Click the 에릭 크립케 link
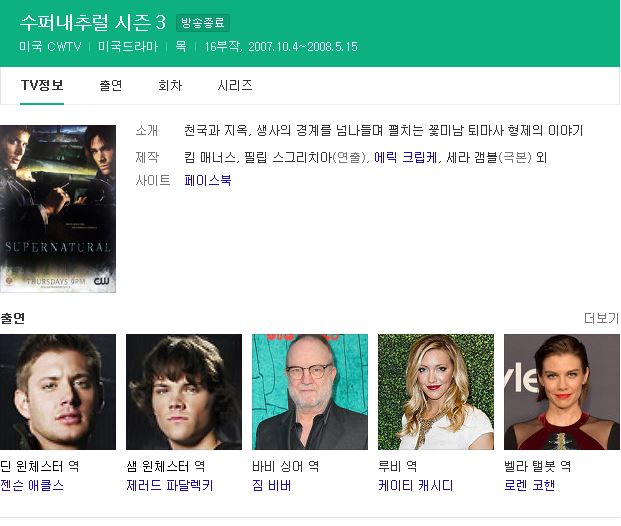 [405, 158]
